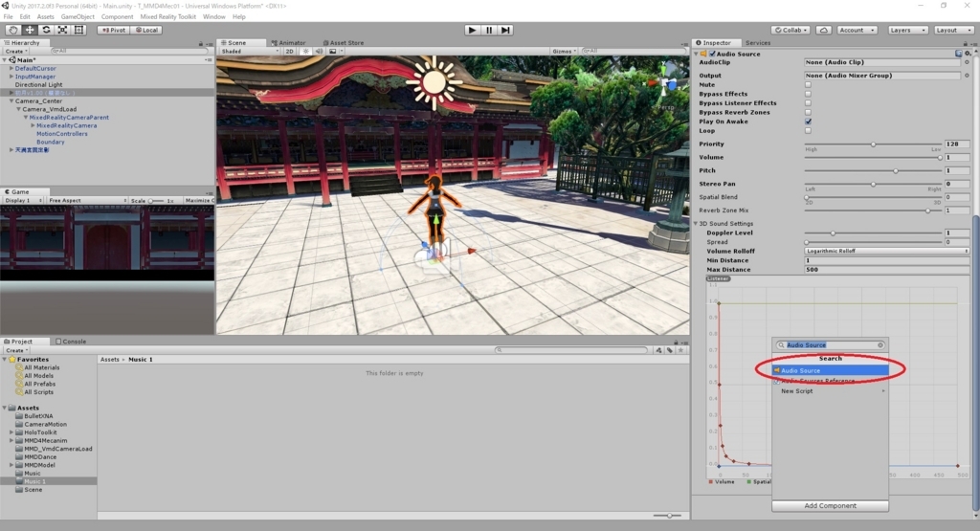980x531 pixels.
Task: Click the Pause button in the toolbar
Action: click(489, 30)
